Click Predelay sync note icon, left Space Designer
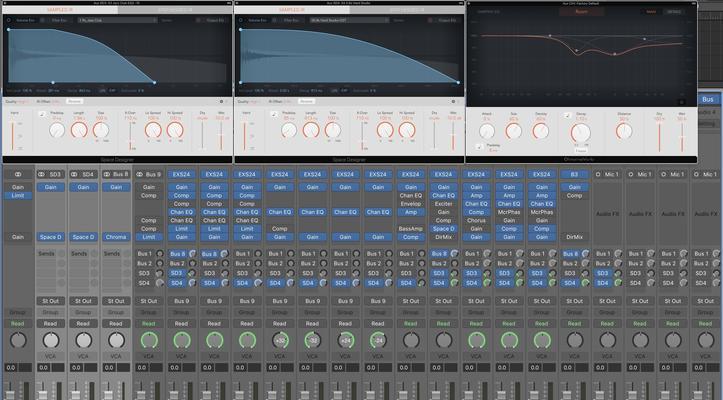The height and width of the screenshot is (400, 723). [x=42, y=114]
